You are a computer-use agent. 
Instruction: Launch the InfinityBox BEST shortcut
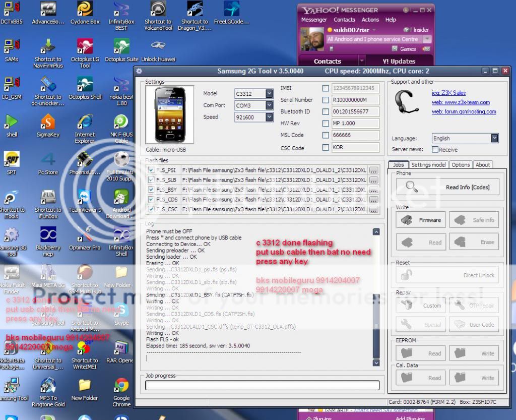pyautogui.click(x=120, y=11)
